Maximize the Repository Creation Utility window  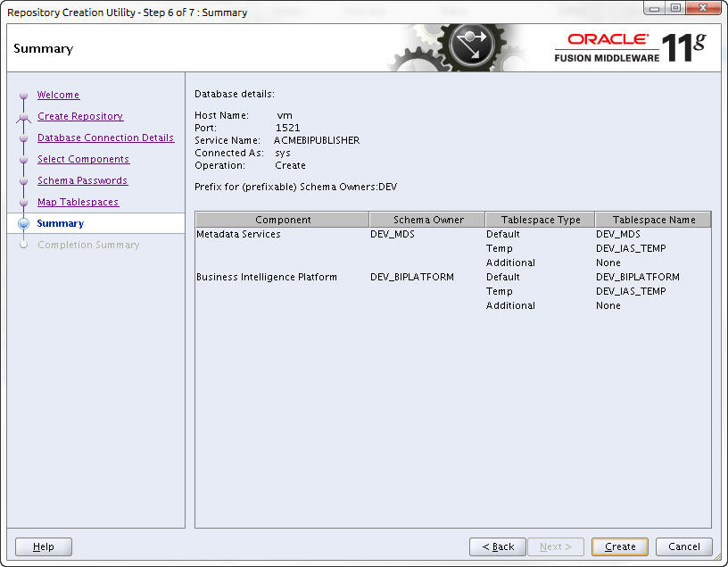(x=675, y=8)
